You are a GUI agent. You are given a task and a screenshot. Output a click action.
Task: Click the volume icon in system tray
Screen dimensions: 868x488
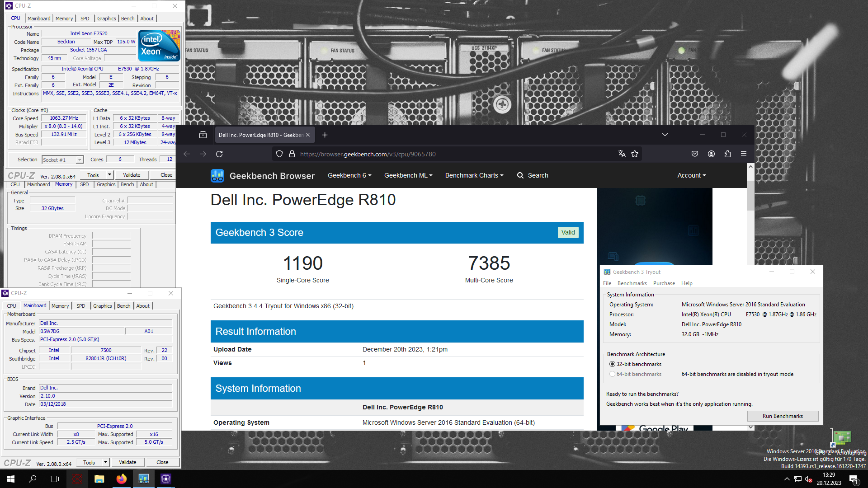tap(809, 479)
